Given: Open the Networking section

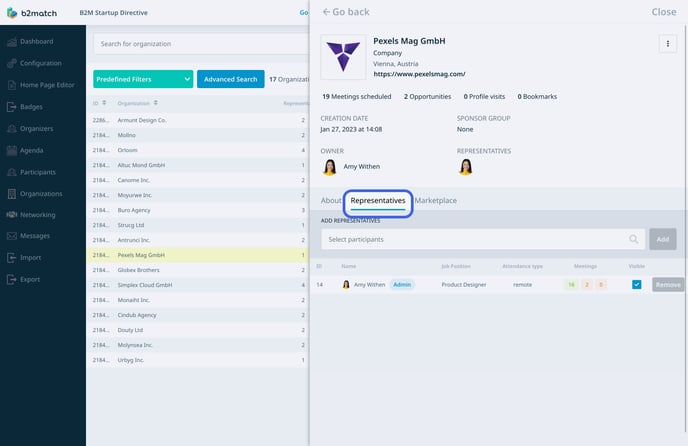Looking at the screenshot, I should [x=38, y=215].
